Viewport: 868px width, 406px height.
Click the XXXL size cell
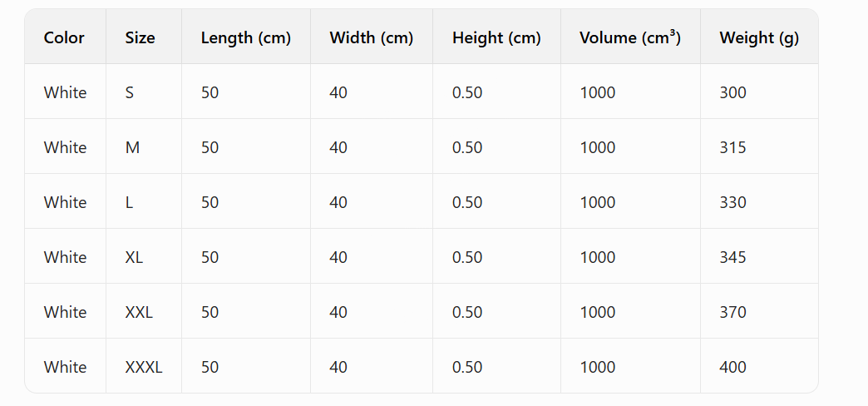(x=144, y=367)
